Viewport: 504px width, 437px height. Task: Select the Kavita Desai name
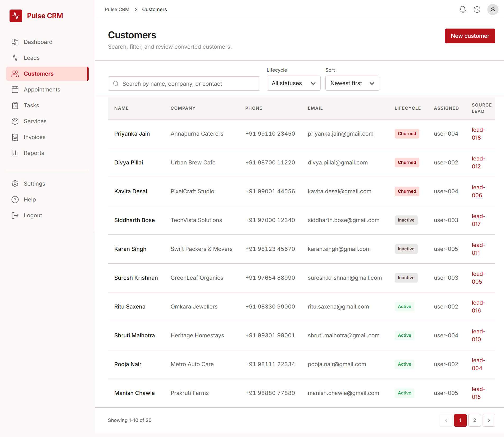131,191
